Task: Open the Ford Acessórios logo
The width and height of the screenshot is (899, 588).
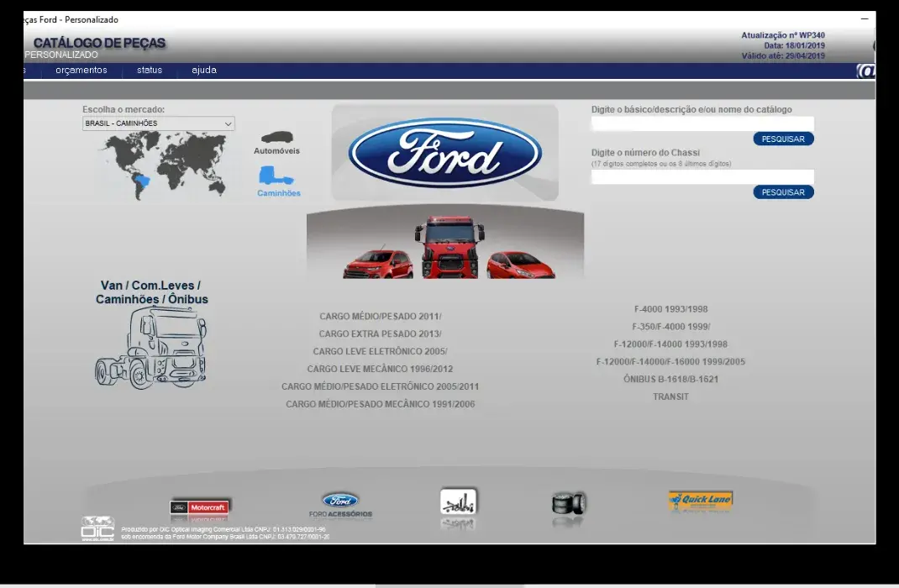Action: (x=340, y=505)
